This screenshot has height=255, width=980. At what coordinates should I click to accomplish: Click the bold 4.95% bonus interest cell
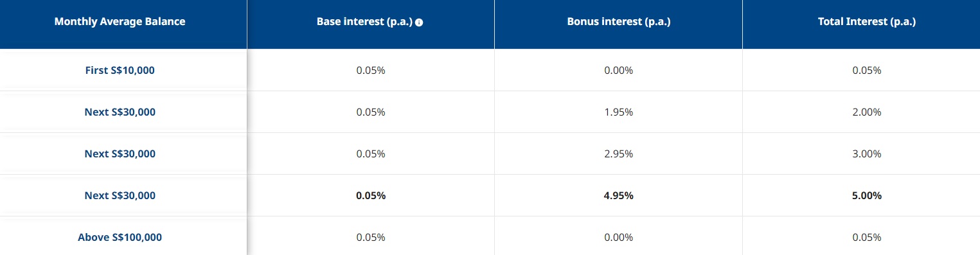618,195
